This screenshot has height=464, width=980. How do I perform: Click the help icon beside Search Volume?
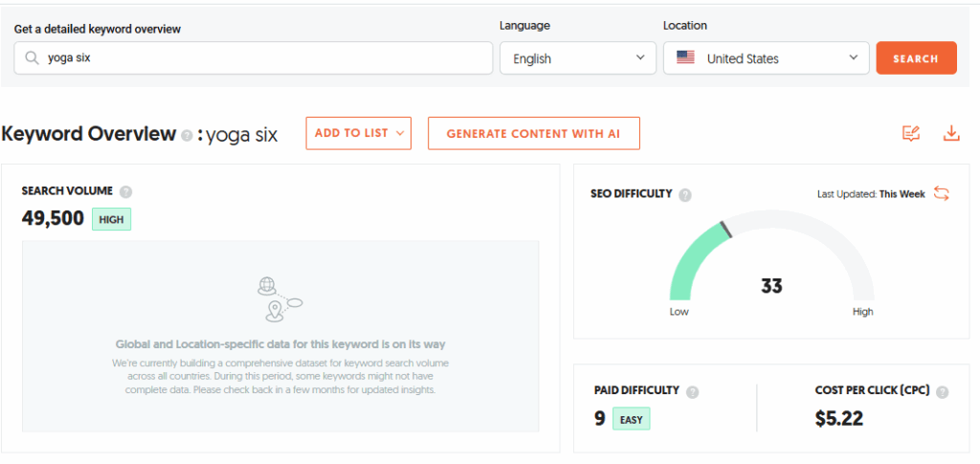coord(125,191)
